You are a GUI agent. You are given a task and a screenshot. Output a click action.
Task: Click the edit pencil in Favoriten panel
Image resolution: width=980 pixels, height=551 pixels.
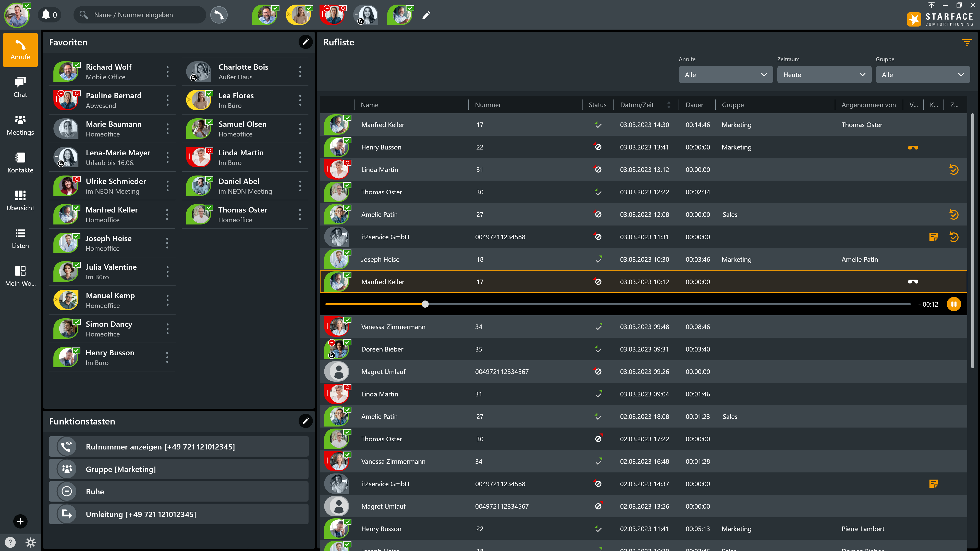pyautogui.click(x=305, y=42)
